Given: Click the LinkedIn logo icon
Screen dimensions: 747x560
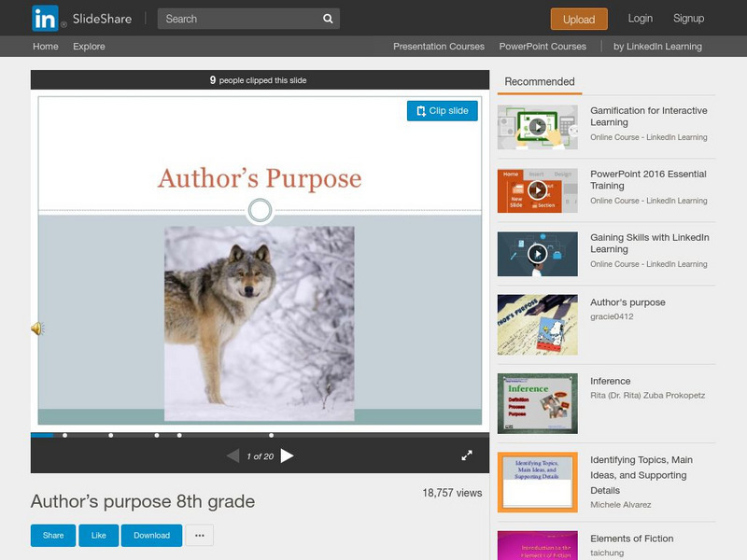Looking at the screenshot, I should click(44, 19).
